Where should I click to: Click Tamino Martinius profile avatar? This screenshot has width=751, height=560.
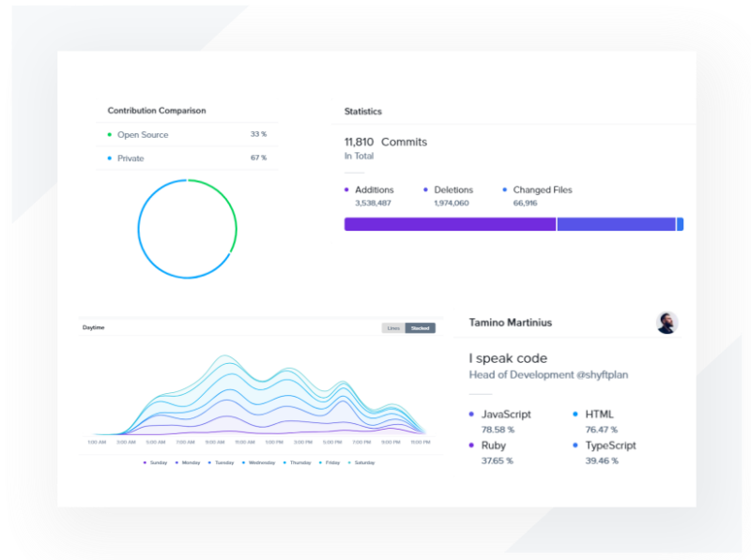(x=667, y=323)
